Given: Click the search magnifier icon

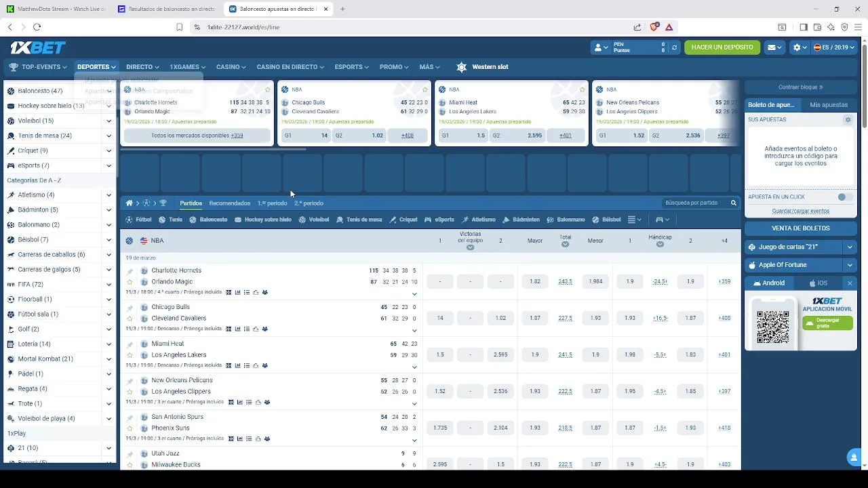Looking at the screenshot, I should [733, 203].
